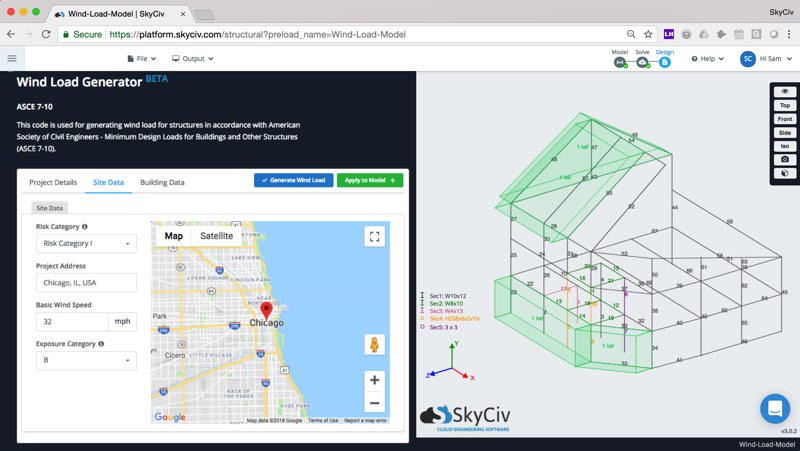Set view to Top
Viewport: 800px width, 451px height.
[785, 105]
